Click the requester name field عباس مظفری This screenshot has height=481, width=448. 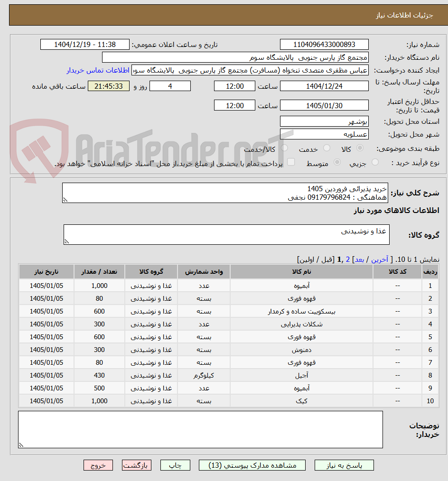[x=250, y=70]
